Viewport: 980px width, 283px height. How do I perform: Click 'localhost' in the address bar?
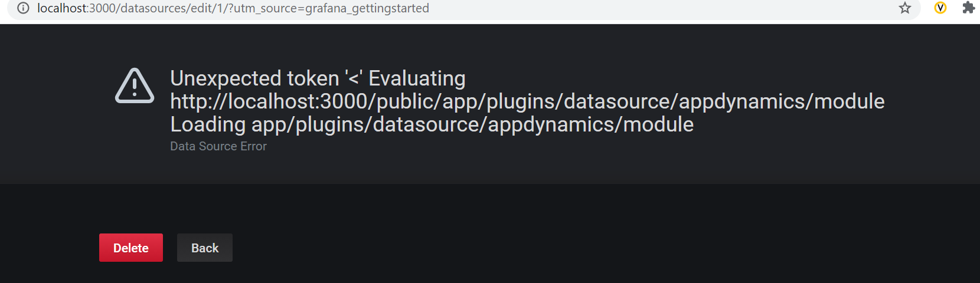point(63,8)
